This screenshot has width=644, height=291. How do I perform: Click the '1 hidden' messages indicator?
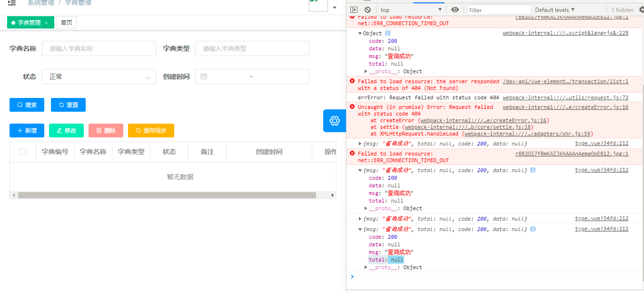pyautogui.click(x=622, y=10)
